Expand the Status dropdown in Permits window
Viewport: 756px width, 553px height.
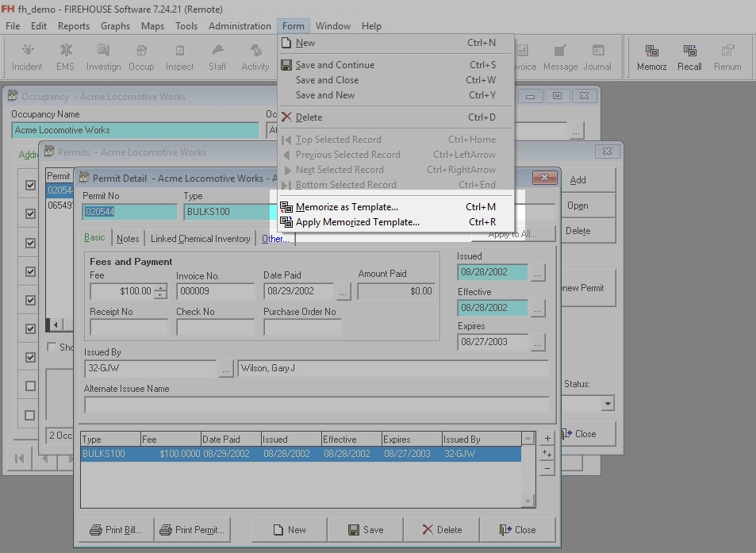click(608, 403)
